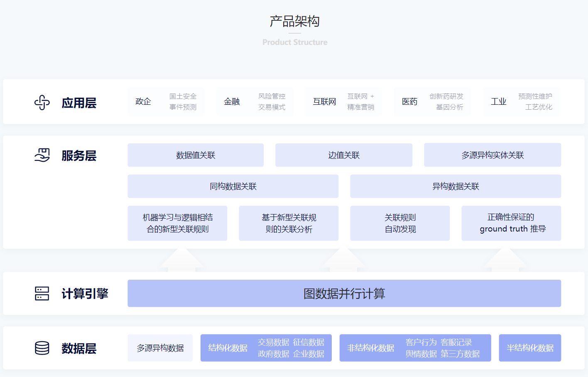Click the 异构数据关联 block
Viewport: 588px width, 377px height.
coord(456,186)
